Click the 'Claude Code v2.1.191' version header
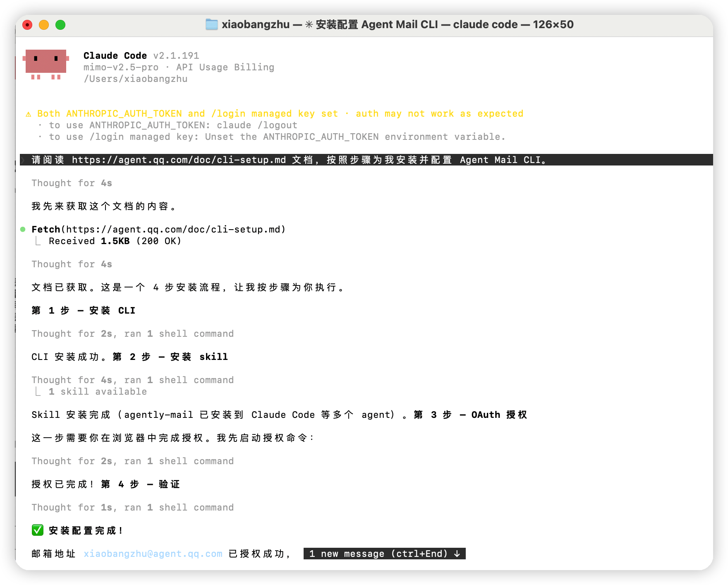This screenshot has width=728, height=585. click(141, 55)
